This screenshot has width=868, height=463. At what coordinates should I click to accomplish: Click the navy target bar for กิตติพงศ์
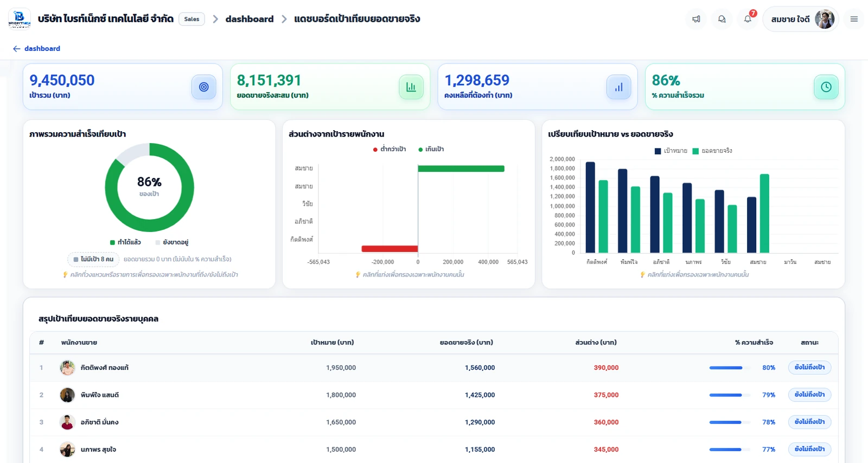590,207
